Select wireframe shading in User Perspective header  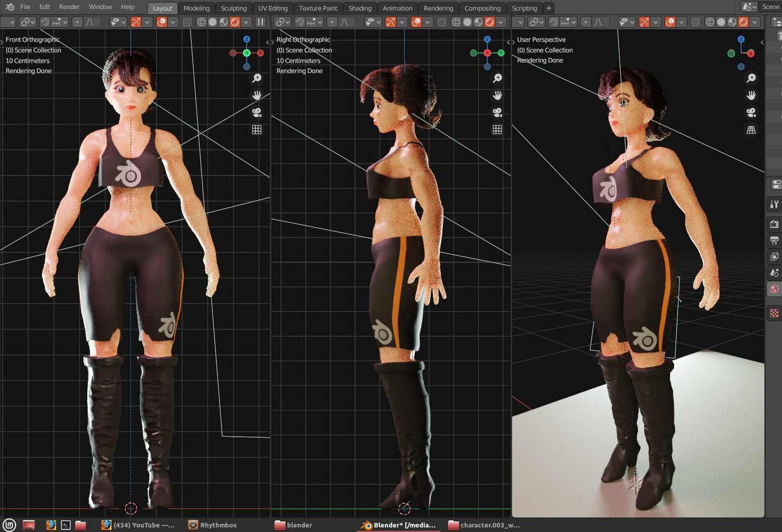click(x=710, y=22)
